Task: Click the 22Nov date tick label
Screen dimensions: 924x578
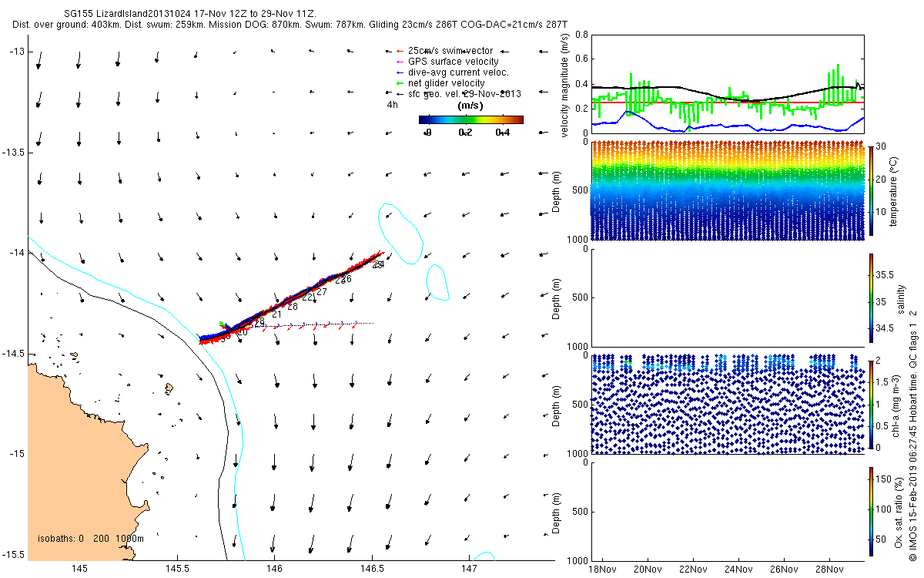Action: 693,570
